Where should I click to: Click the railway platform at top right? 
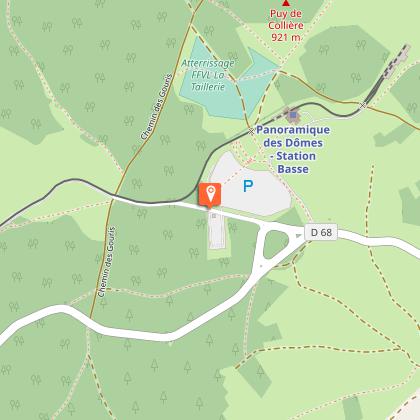click(x=397, y=61)
